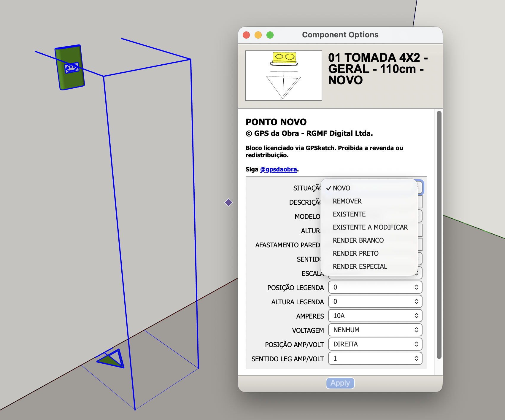This screenshot has height=420, width=505.
Task: Open the @gpsdaobra link
Action: pyautogui.click(x=278, y=169)
